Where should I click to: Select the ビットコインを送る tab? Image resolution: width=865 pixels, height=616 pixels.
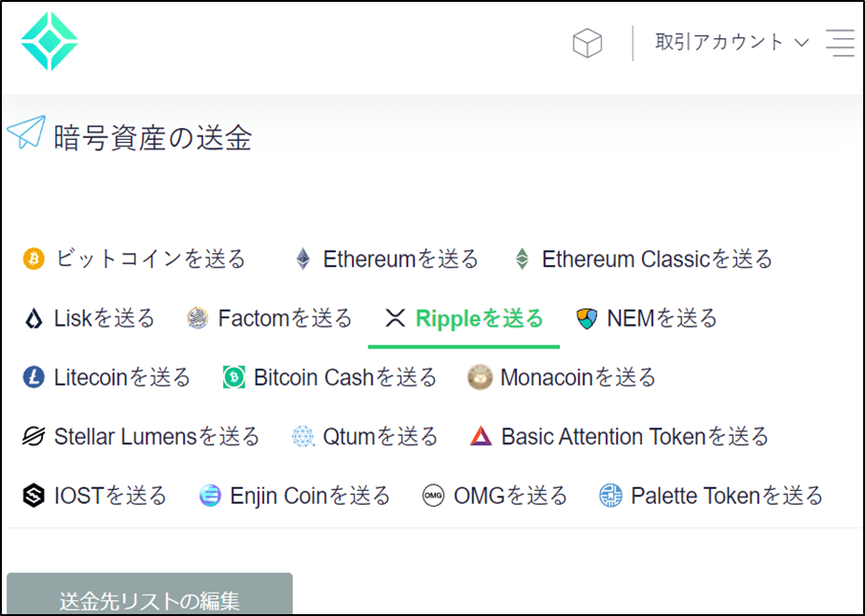[134, 259]
